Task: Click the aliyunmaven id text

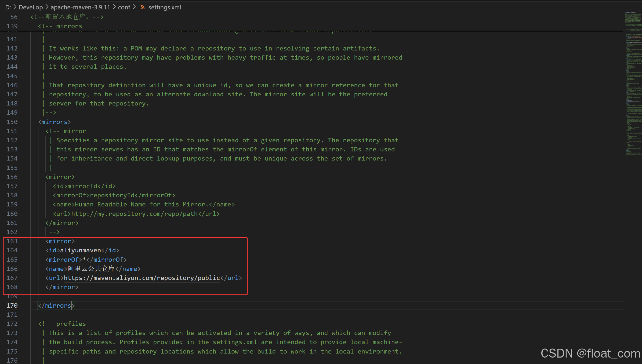Action: 80,250
